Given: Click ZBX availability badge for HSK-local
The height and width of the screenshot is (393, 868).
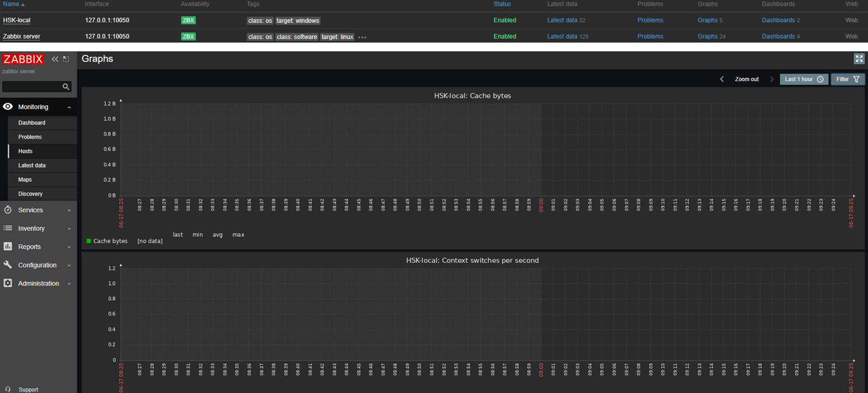Looking at the screenshot, I should (188, 20).
